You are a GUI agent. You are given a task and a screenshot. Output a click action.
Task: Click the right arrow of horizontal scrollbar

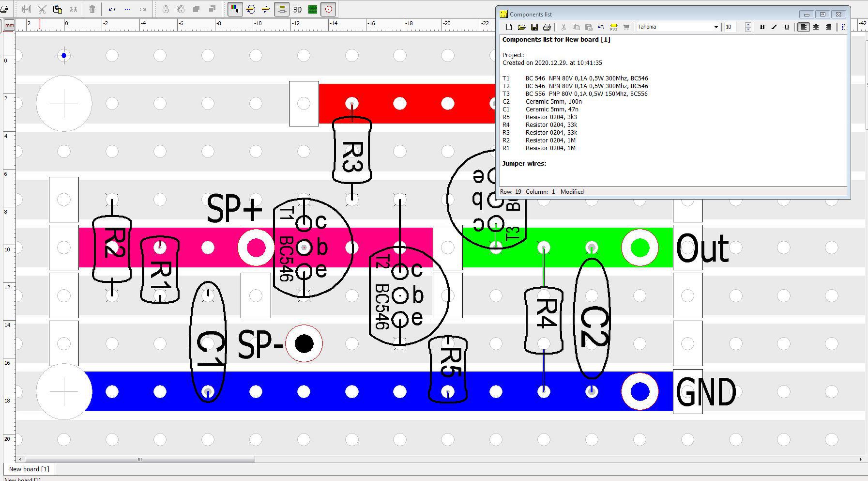tap(861, 459)
